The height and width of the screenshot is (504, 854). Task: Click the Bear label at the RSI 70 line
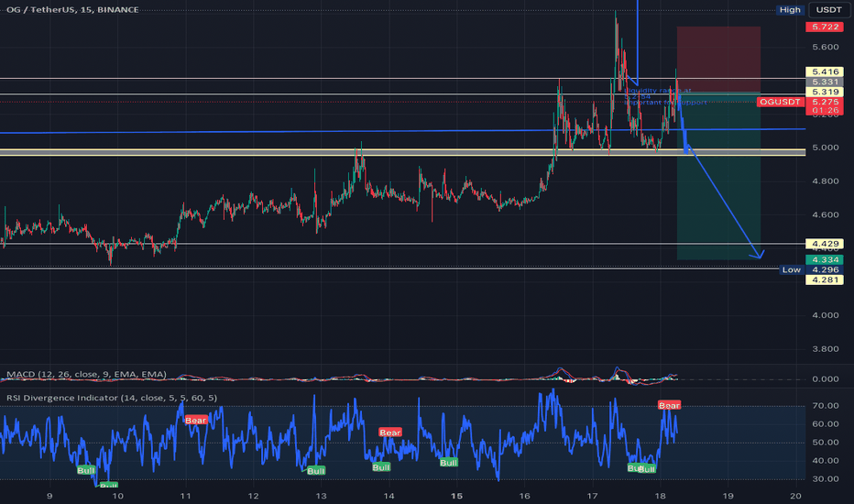670,405
